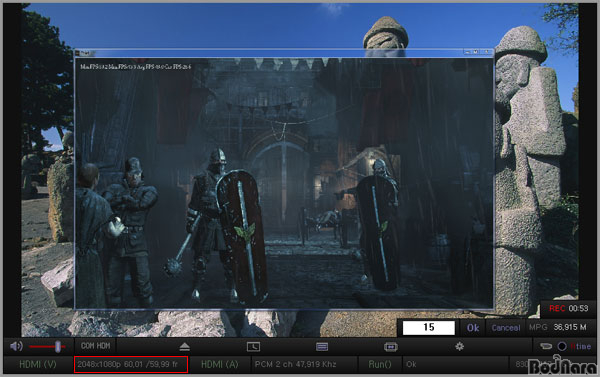Confirm with the Ok button
The height and width of the screenshot is (377, 600).
pyautogui.click(x=473, y=328)
